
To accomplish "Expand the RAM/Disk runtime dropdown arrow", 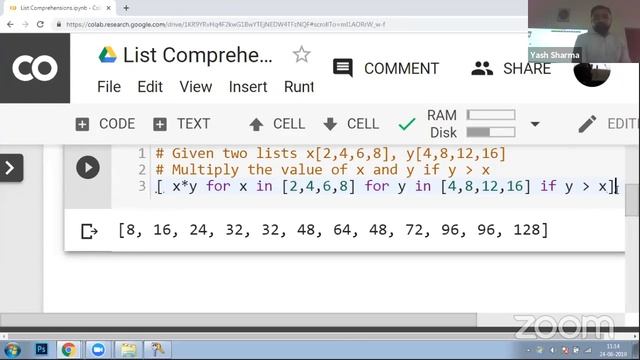I will pyautogui.click(x=535, y=124).
